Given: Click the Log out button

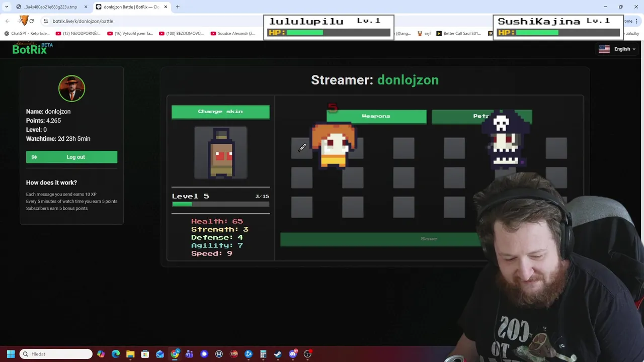Looking at the screenshot, I should pos(71,157).
